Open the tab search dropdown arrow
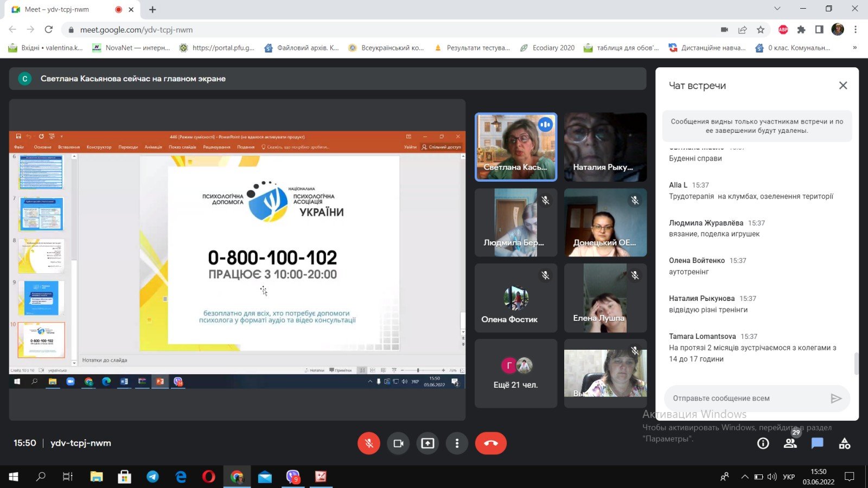This screenshot has width=868, height=488. 777,9
